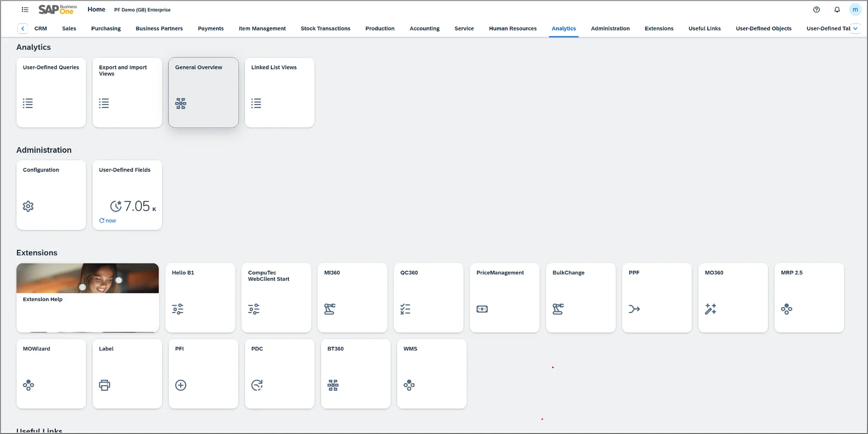Switch to the Sales tab

point(69,29)
